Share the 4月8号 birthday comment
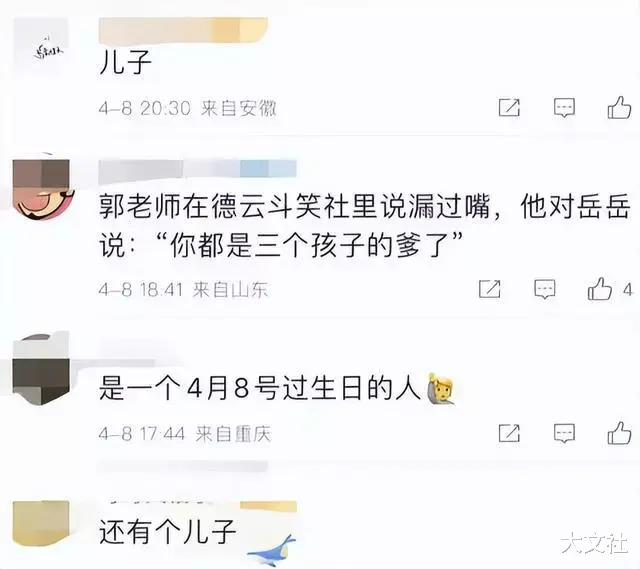The height and width of the screenshot is (569, 640). pyautogui.click(x=509, y=433)
